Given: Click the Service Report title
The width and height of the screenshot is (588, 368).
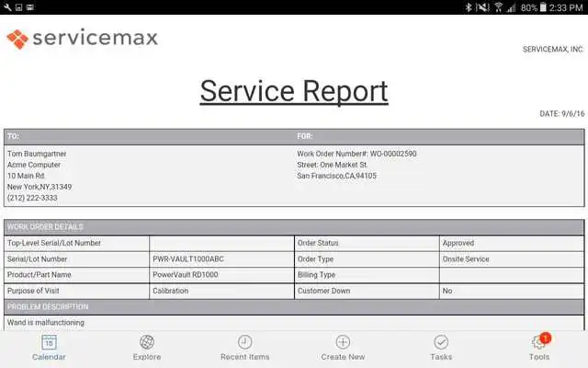Looking at the screenshot, I should click(294, 91).
